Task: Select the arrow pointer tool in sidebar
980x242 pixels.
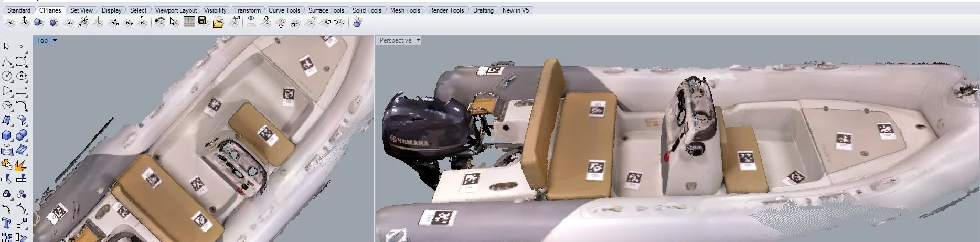Action: point(7,47)
